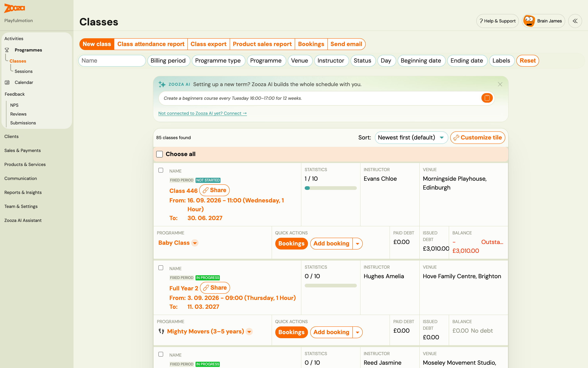Open Bookings for Class 446
Image resolution: width=588 pixels, height=368 pixels.
[291, 243]
